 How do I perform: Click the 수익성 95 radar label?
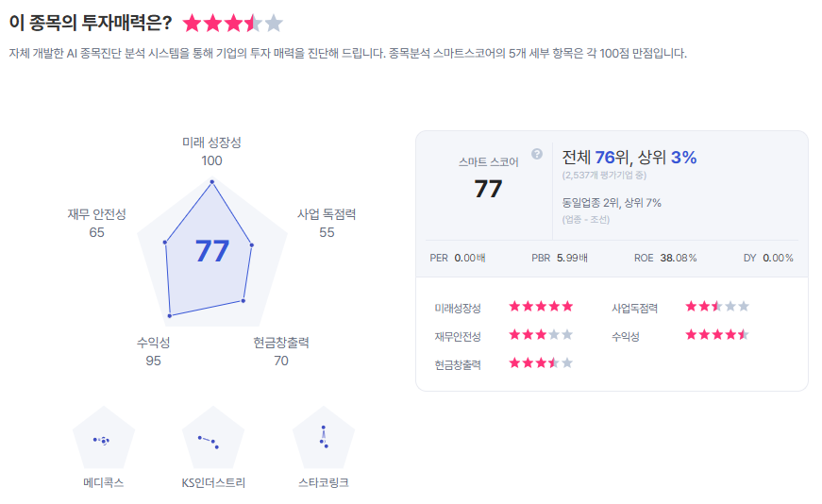tap(153, 351)
